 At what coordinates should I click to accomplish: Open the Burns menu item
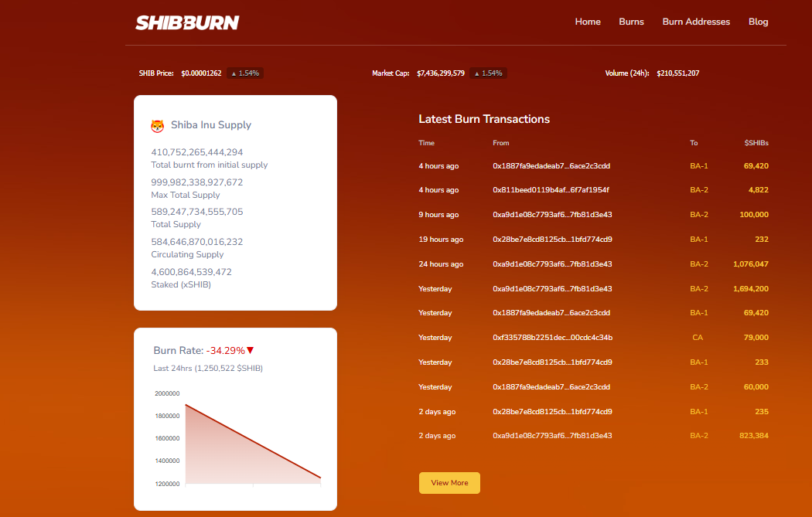[x=631, y=22]
